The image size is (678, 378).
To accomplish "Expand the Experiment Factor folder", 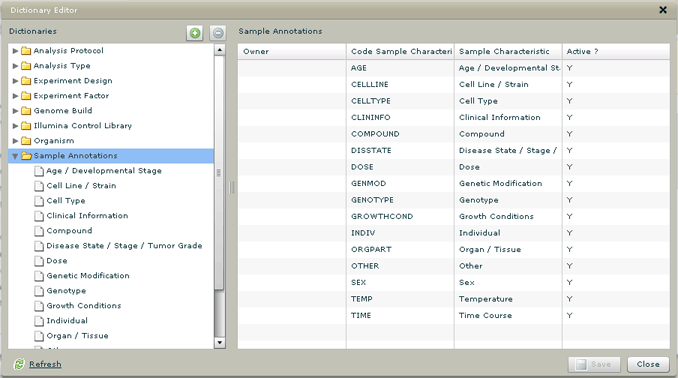I will click(16, 96).
